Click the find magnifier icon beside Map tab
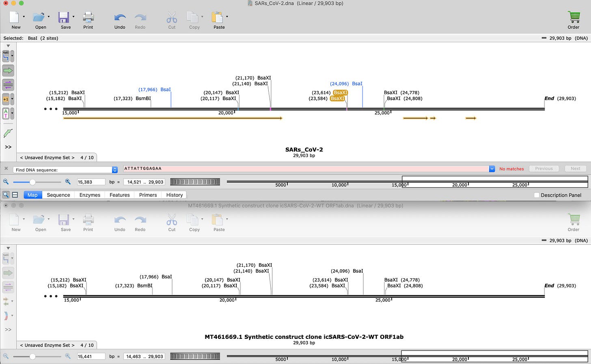This screenshot has width=591, height=364. click(6, 195)
